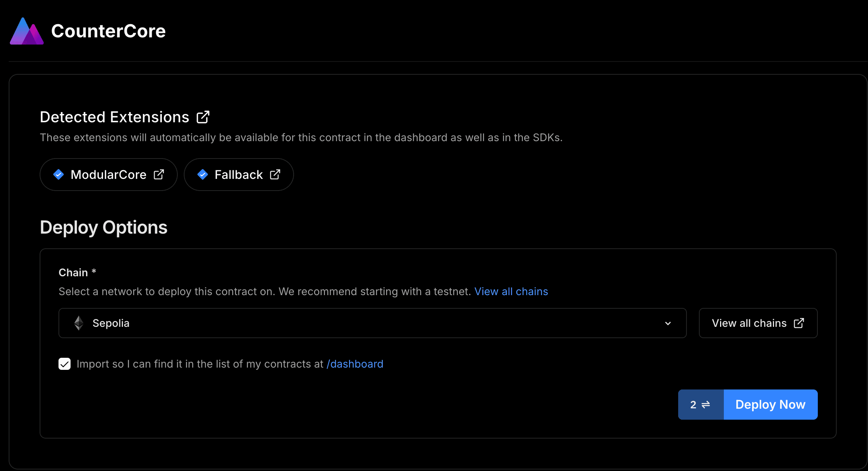
Task: Expand the Sepolia chain dropdown
Action: [372, 323]
